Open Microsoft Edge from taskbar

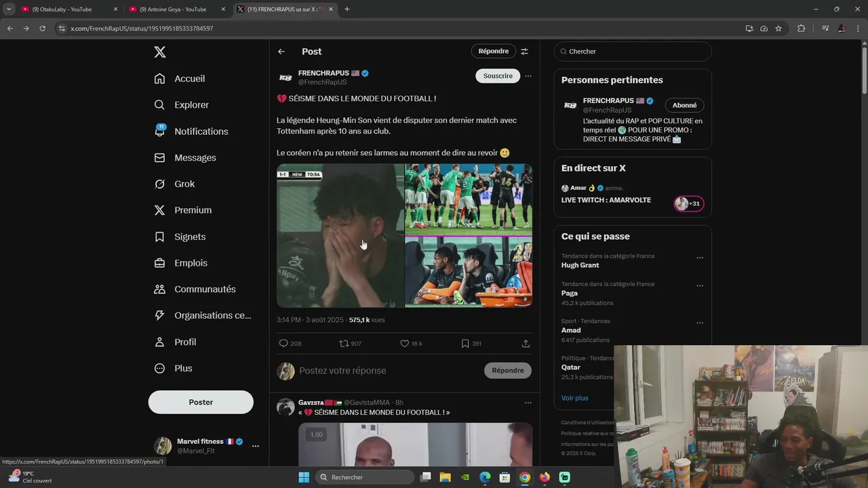pyautogui.click(x=485, y=477)
